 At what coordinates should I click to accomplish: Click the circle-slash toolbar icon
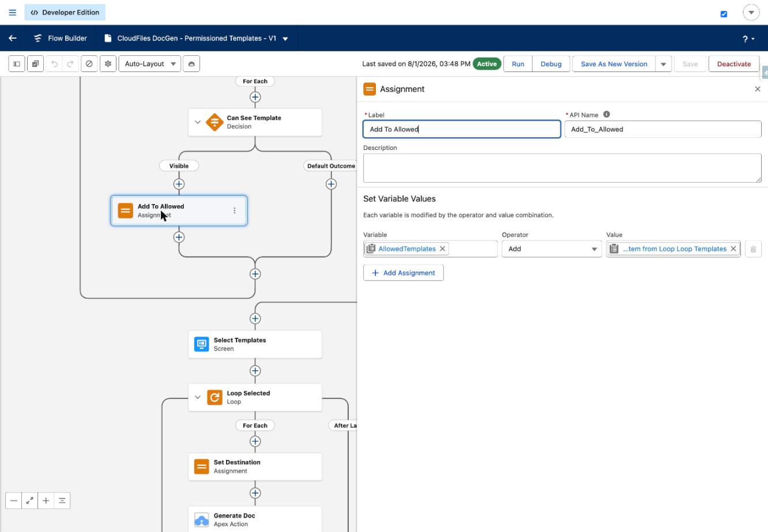coord(89,64)
